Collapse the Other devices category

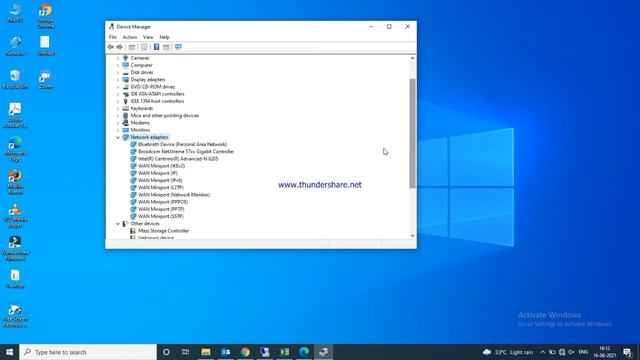(118, 224)
